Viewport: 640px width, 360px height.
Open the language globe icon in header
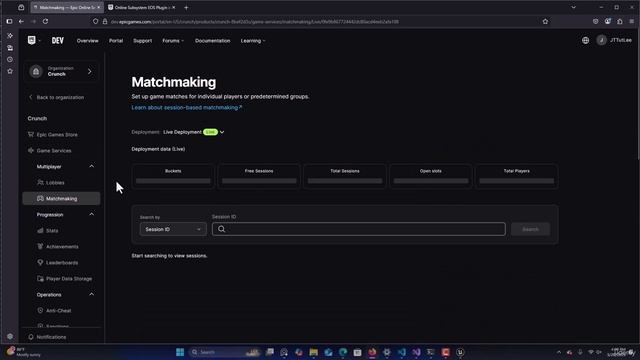585,40
